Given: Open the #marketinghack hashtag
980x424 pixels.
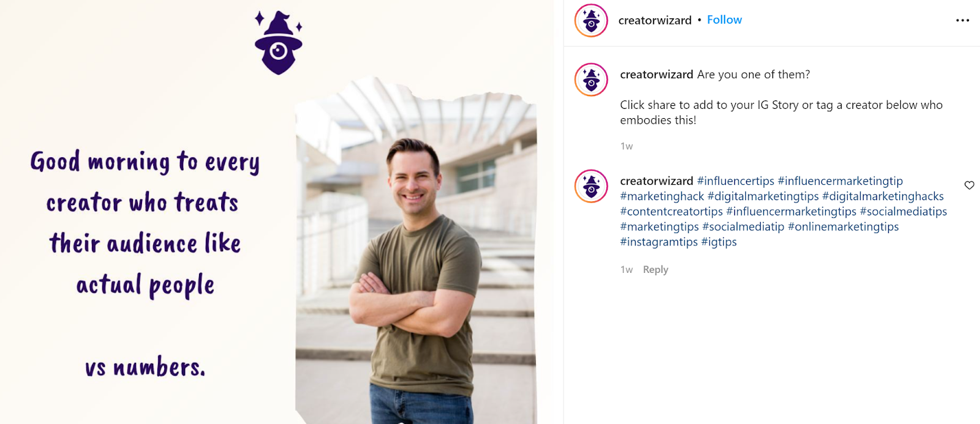Looking at the screenshot, I should [x=662, y=196].
